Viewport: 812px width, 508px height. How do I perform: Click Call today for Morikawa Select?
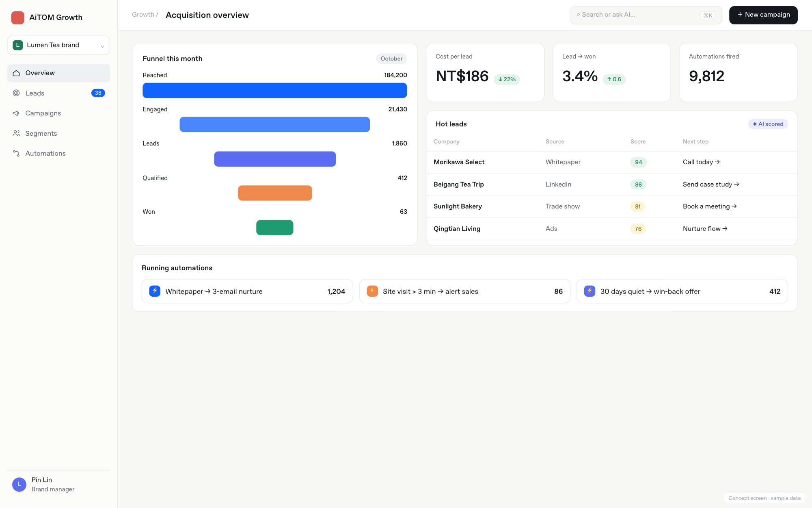(x=701, y=162)
